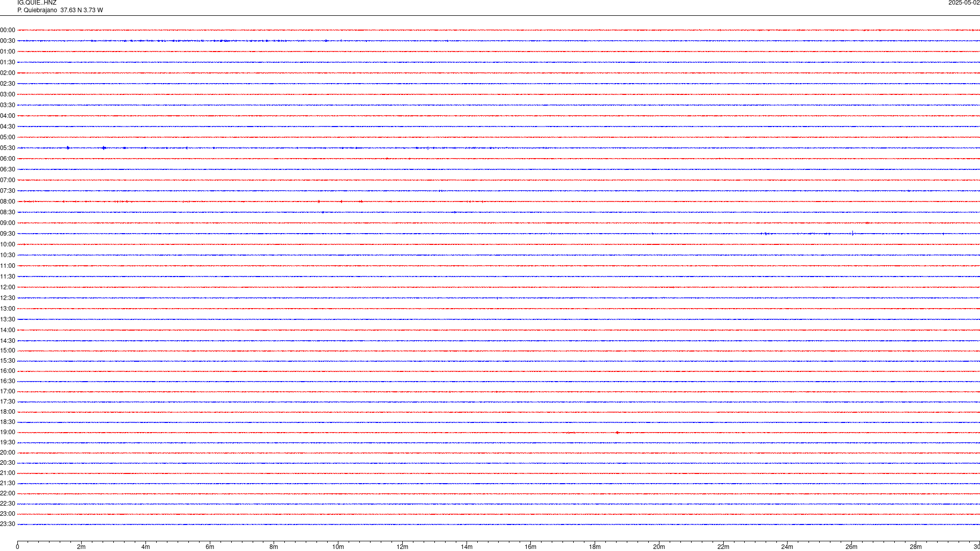Click the 2025-05-02 date label

tap(964, 3)
